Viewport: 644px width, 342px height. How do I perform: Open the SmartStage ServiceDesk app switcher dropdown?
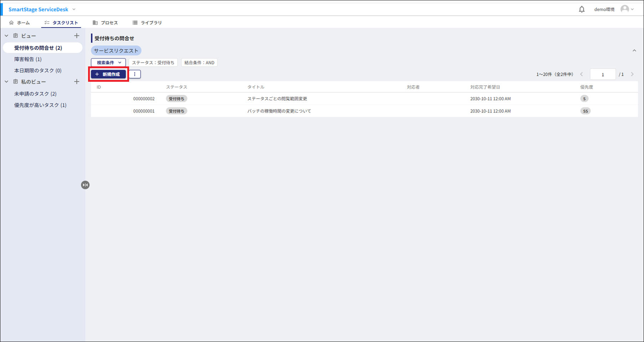click(x=74, y=9)
